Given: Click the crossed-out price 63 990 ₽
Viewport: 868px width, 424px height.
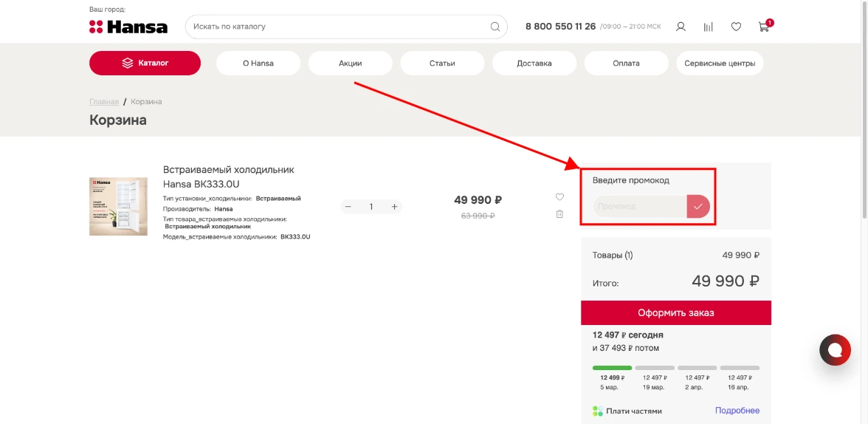Looking at the screenshot, I should pyautogui.click(x=478, y=216).
